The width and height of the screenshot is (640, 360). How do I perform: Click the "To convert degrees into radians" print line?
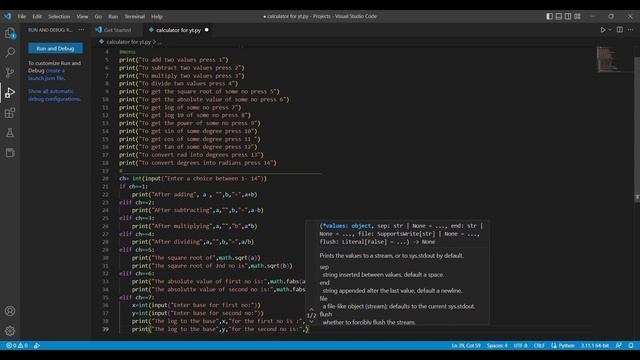coord(198,162)
